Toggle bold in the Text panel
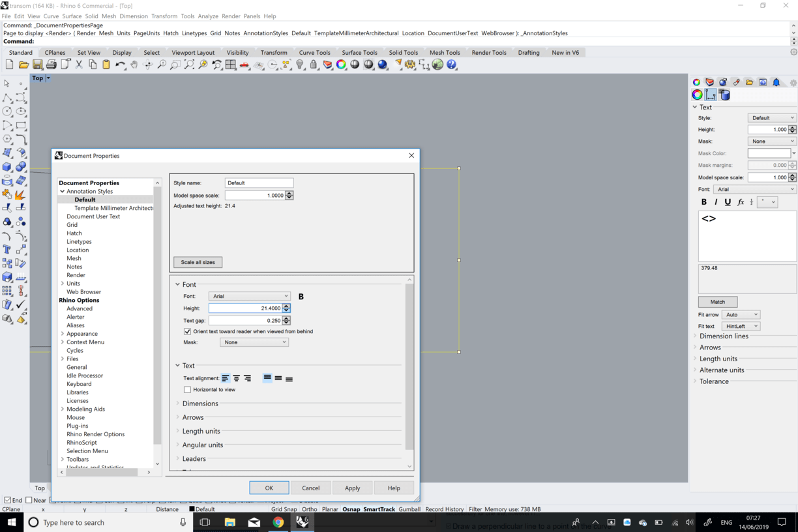Image resolution: width=798 pixels, height=532 pixels. [x=703, y=202]
